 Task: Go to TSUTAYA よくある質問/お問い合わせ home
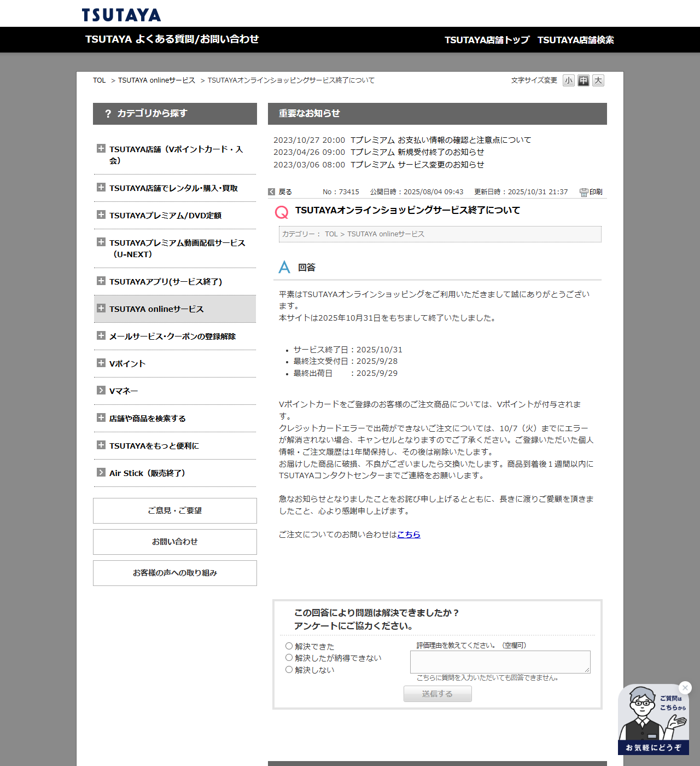(x=172, y=39)
